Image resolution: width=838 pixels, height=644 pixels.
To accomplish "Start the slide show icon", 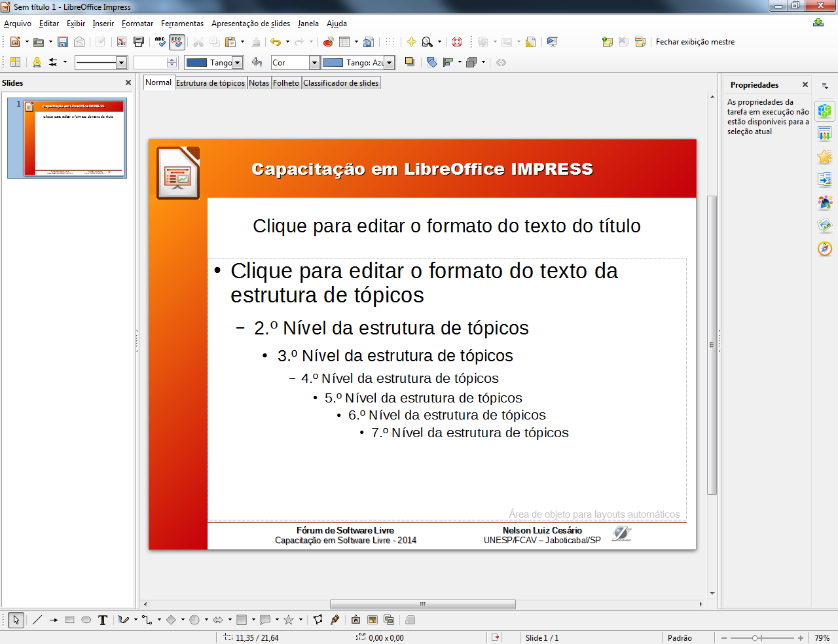I will pyautogui.click(x=553, y=42).
